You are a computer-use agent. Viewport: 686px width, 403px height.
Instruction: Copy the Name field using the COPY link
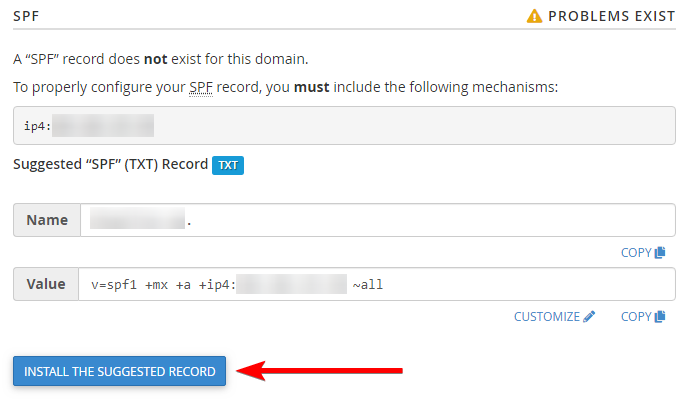point(643,252)
